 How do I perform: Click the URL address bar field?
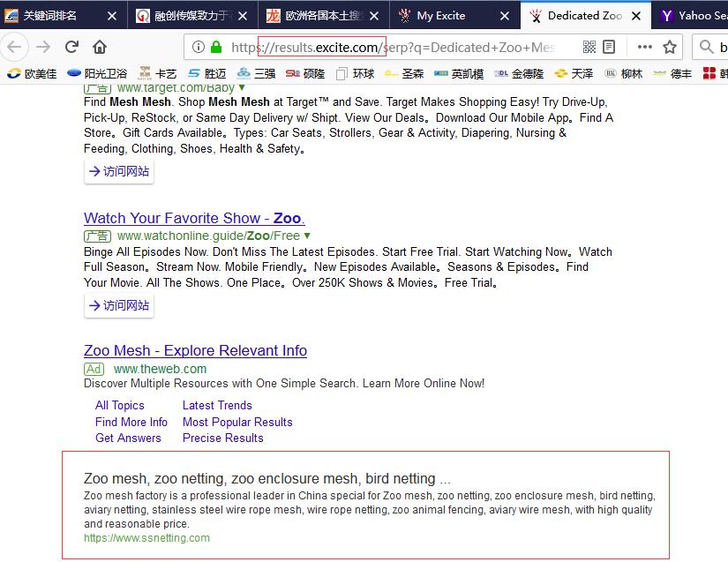click(397, 47)
